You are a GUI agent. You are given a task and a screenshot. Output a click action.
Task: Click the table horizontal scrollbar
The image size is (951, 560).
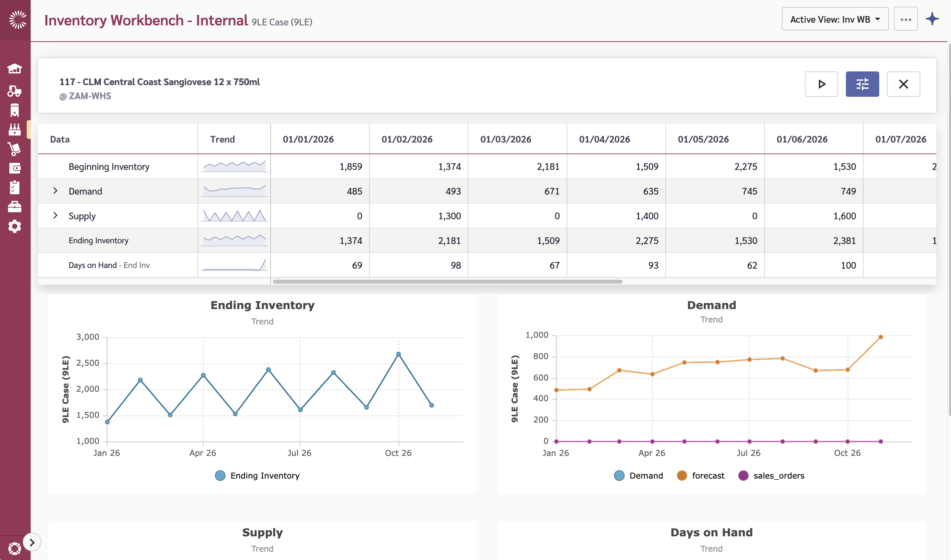(x=447, y=282)
